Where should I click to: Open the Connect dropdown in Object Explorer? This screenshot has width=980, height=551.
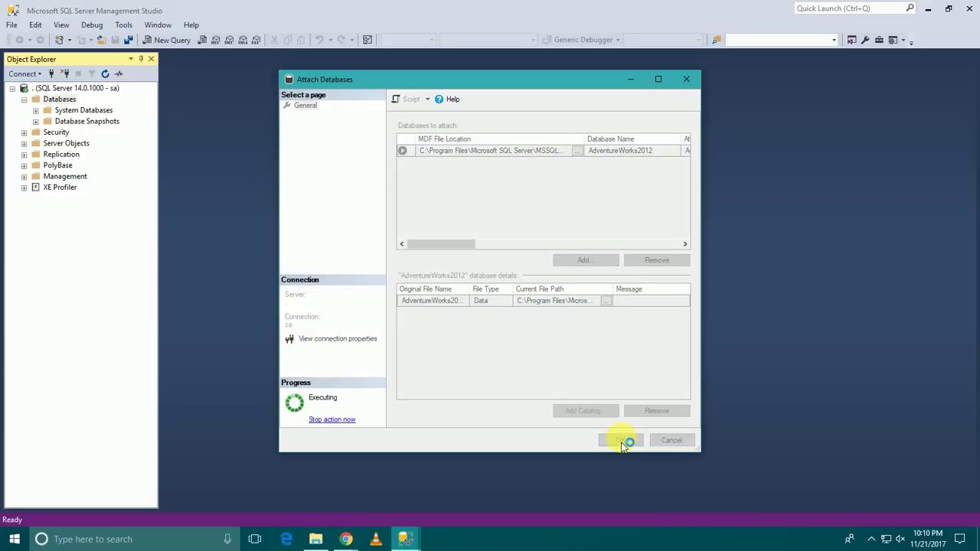[x=25, y=73]
